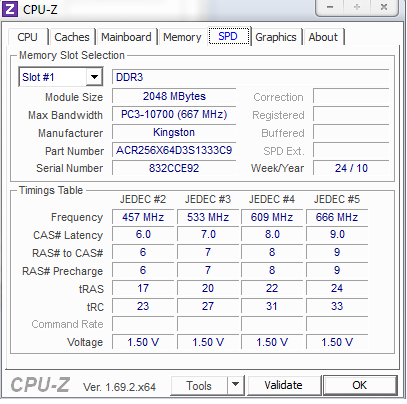Image resolution: width=407 pixels, height=404 pixels.
Task: Click the JEDEC #5 voltage 1.50 V cell
Action: 337,342
